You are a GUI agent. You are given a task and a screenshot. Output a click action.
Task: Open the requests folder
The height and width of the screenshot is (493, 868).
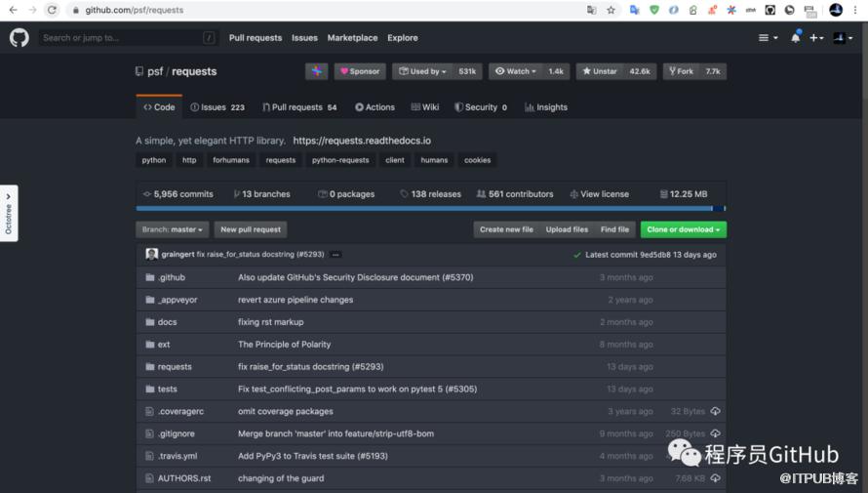click(175, 367)
